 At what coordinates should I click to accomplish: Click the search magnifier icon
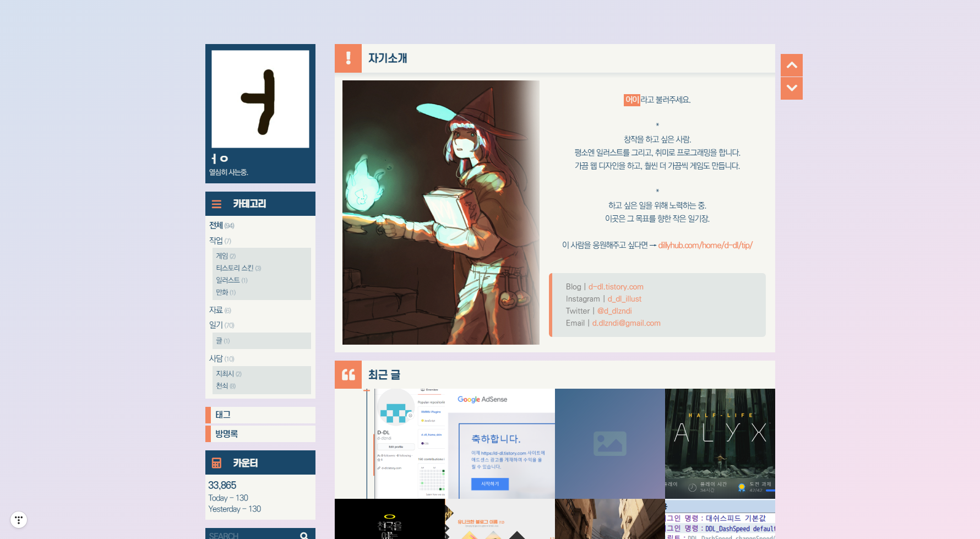pos(304,535)
